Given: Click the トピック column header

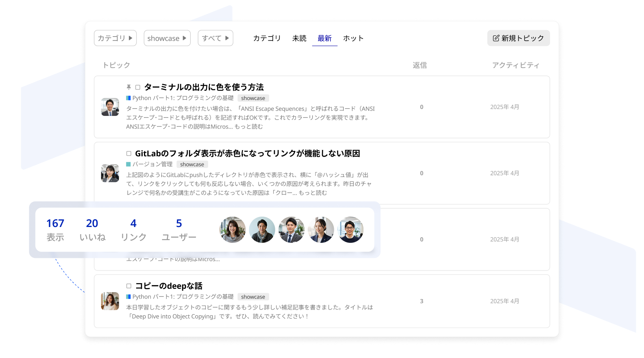Looking at the screenshot, I should (x=116, y=65).
